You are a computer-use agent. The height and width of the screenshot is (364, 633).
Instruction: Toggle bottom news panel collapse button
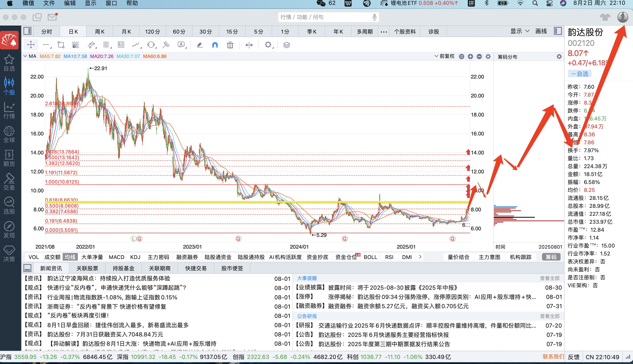click(27, 268)
